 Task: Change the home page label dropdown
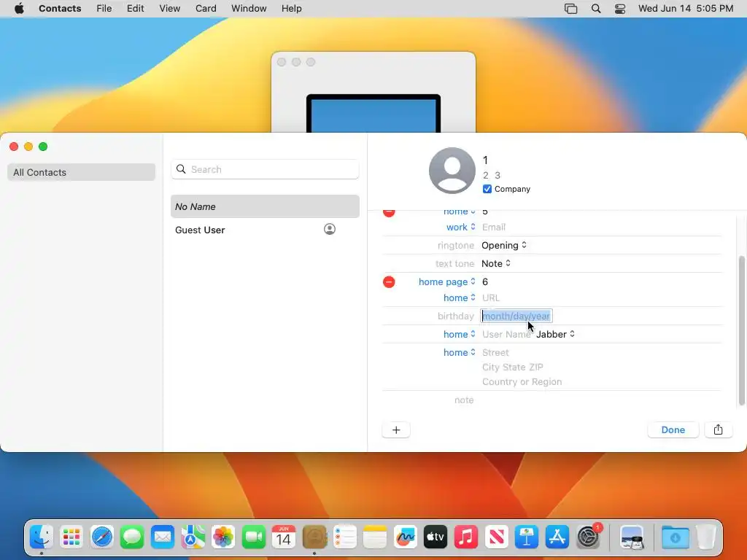(x=446, y=282)
